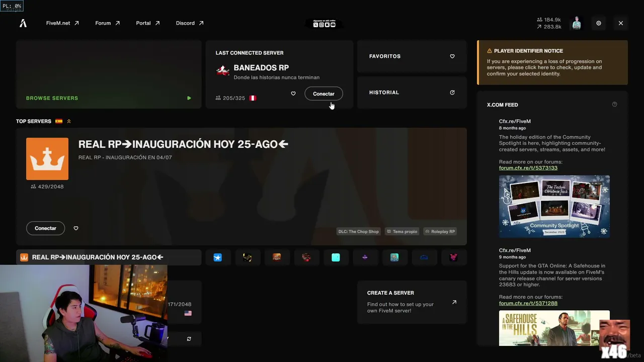Open the Browse Servers panel
Screen dimensions: 644x362
point(109,74)
